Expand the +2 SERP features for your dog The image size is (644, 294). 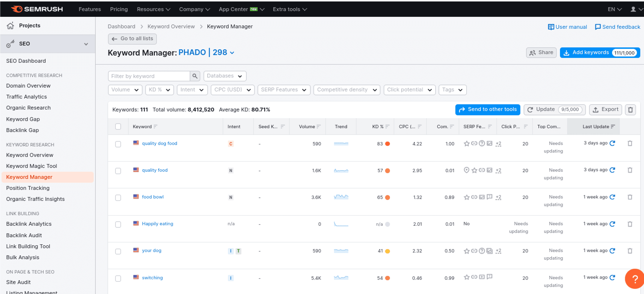pyautogui.click(x=498, y=251)
